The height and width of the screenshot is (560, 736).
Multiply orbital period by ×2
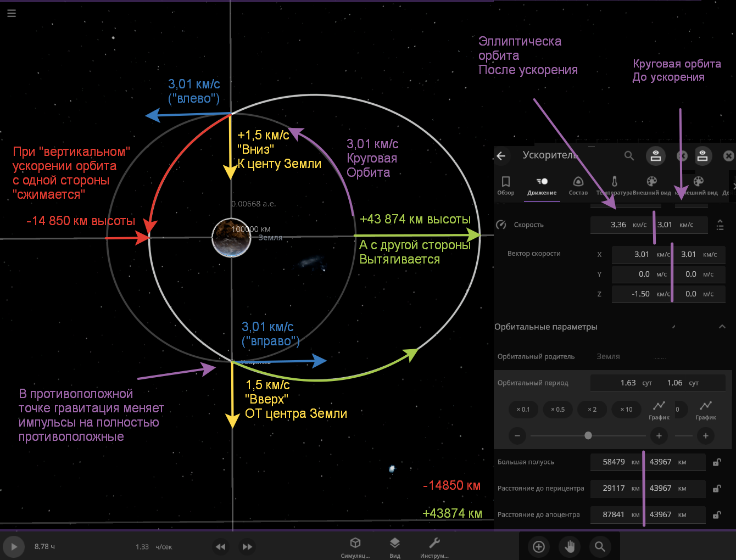(x=592, y=410)
